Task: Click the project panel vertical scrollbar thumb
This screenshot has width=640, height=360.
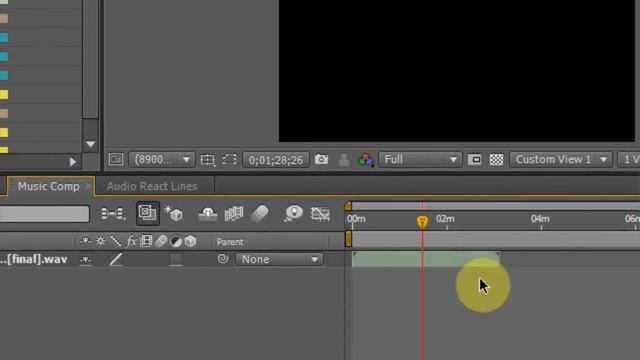Action: (90, 59)
